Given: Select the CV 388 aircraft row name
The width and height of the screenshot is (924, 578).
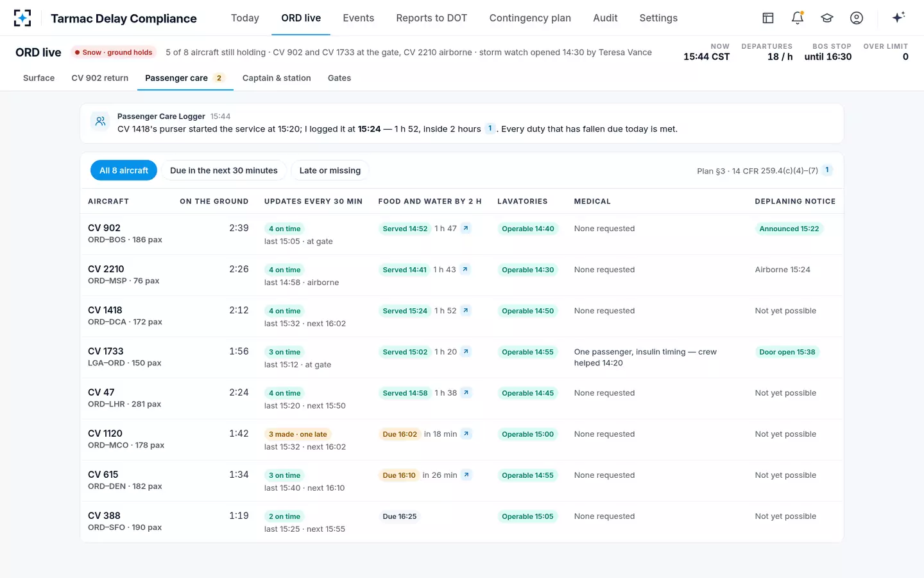Looking at the screenshot, I should [104, 516].
